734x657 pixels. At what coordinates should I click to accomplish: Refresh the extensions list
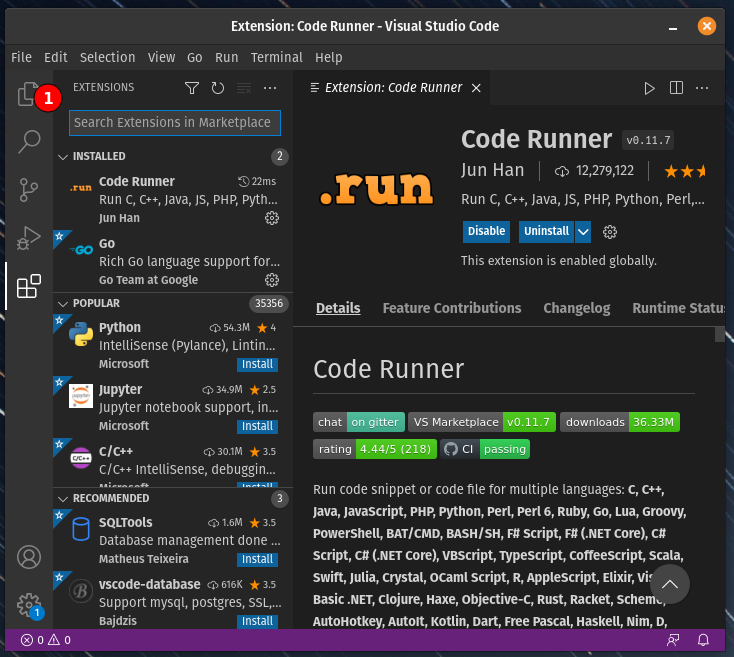(x=218, y=88)
